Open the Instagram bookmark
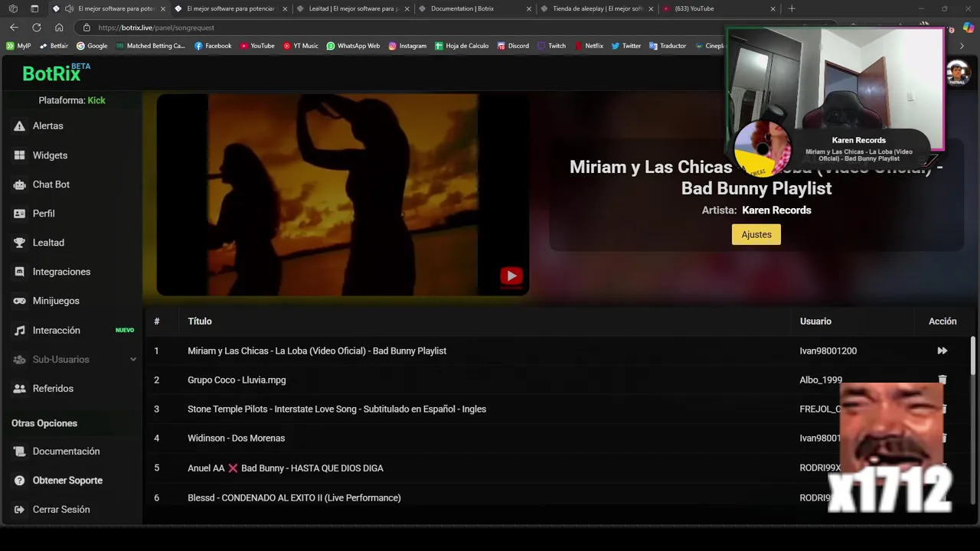The height and width of the screenshot is (551, 980). [407, 46]
